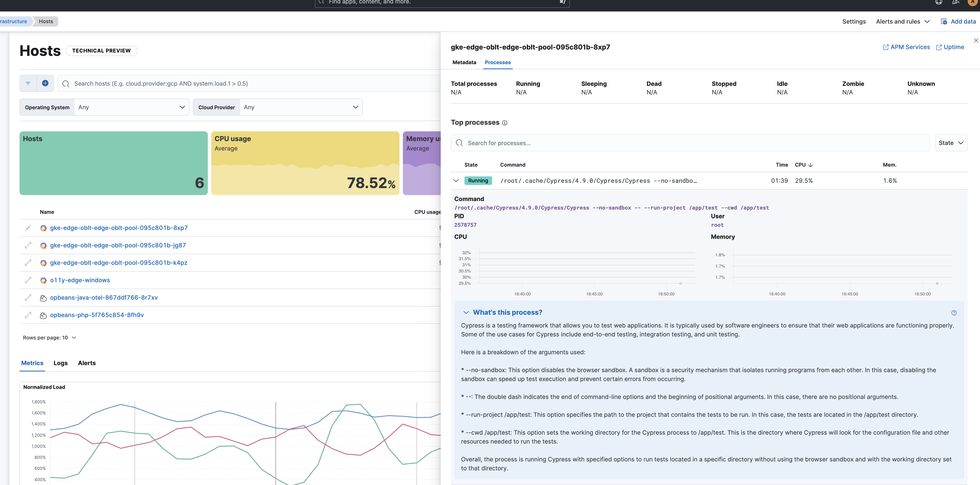Click the user value root

click(717, 225)
